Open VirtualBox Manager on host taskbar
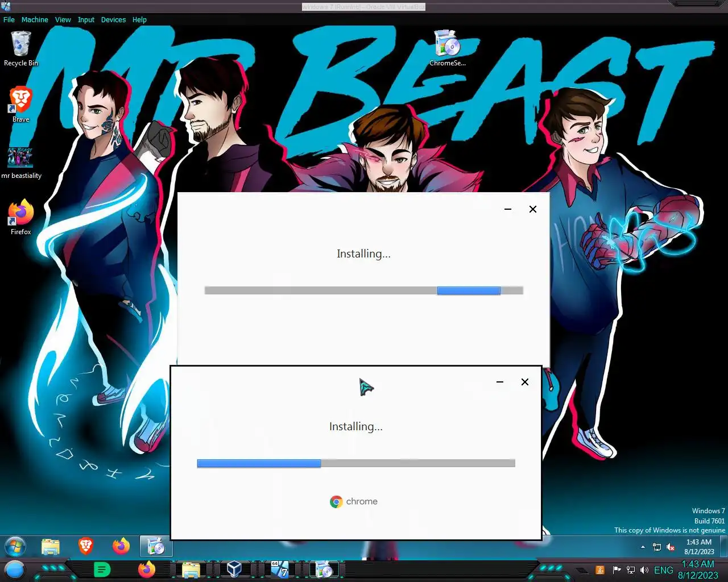 (x=234, y=569)
